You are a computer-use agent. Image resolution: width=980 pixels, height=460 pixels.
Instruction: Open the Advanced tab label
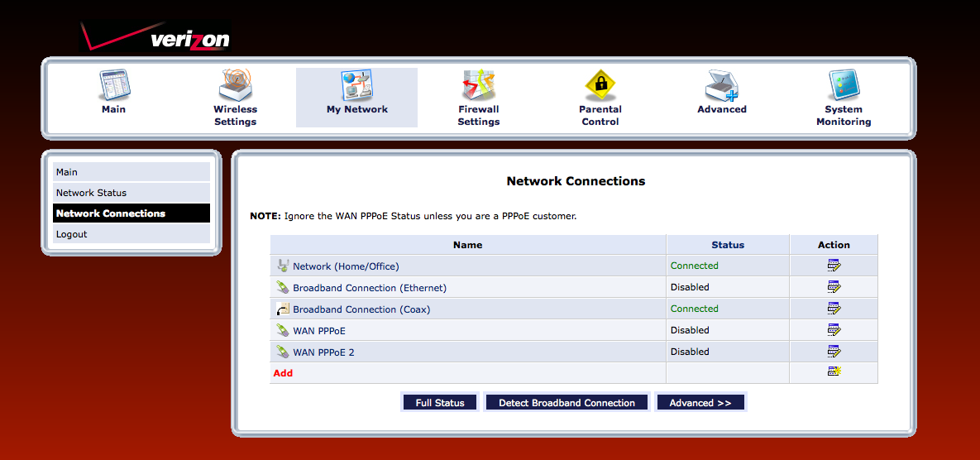722,109
